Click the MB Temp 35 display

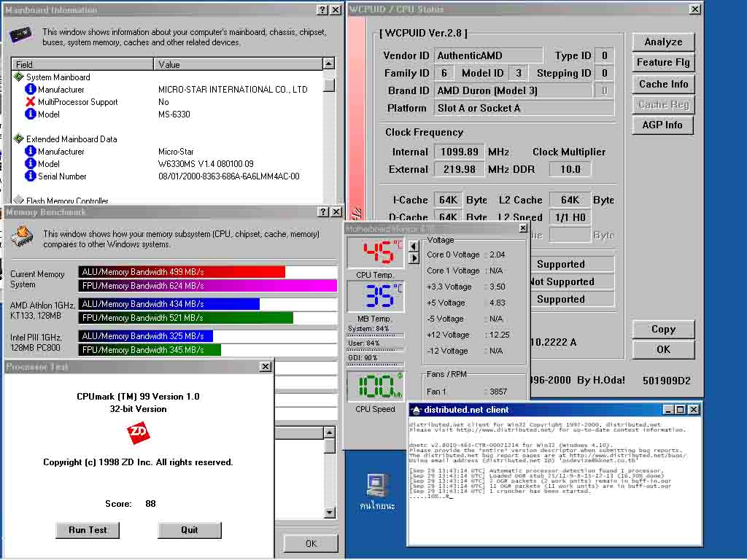click(x=376, y=296)
